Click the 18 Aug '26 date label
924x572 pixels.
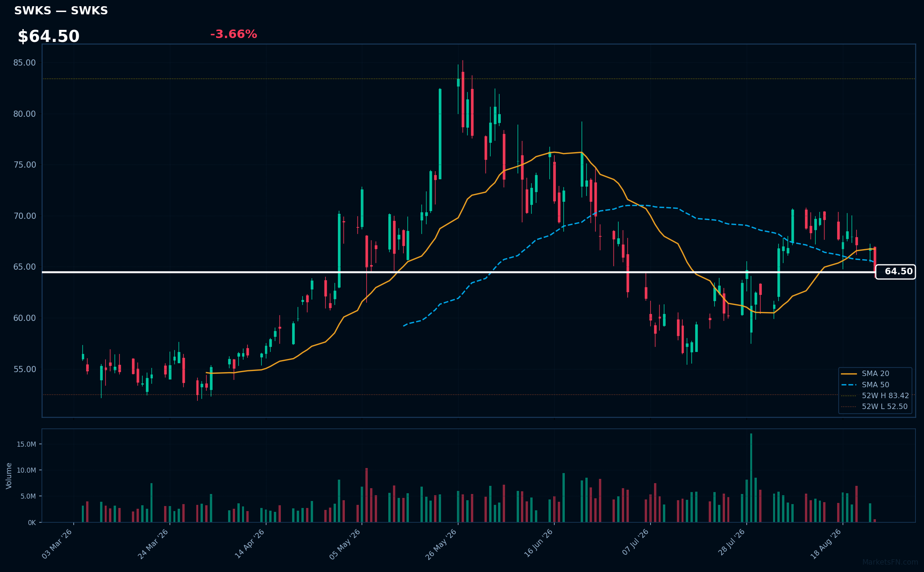coord(826,544)
